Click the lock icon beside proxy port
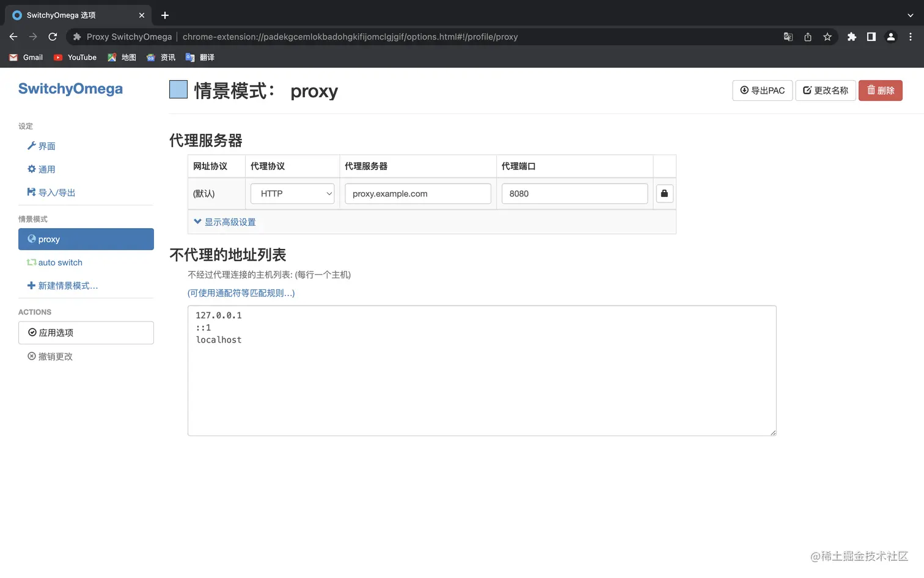Image resolution: width=924 pixels, height=578 pixels. pyautogui.click(x=664, y=193)
